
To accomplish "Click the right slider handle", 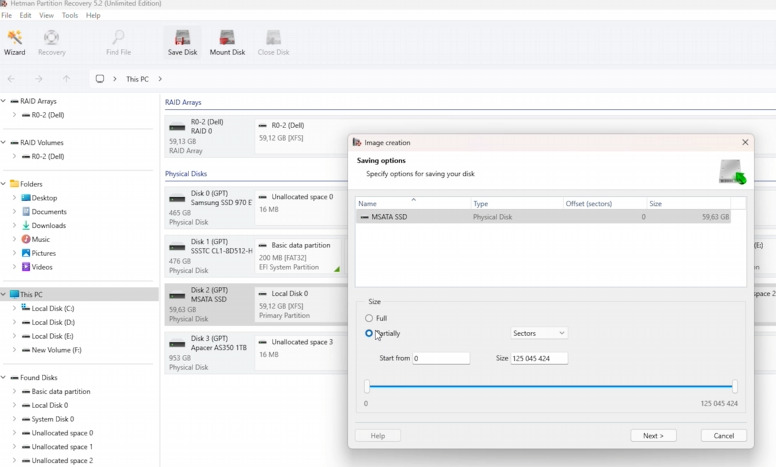I will tap(735, 386).
